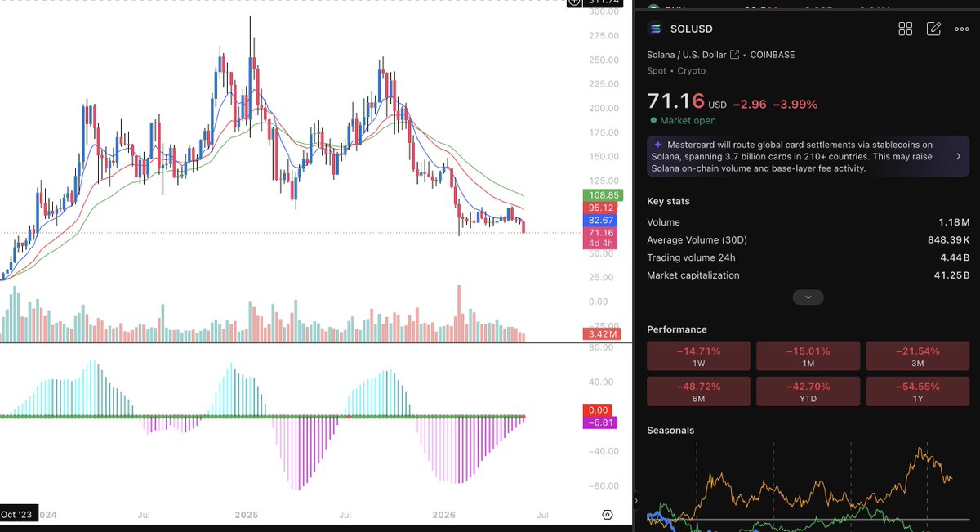Click the 2026 label on the time axis
This screenshot has height=532, width=980.
[x=443, y=515]
